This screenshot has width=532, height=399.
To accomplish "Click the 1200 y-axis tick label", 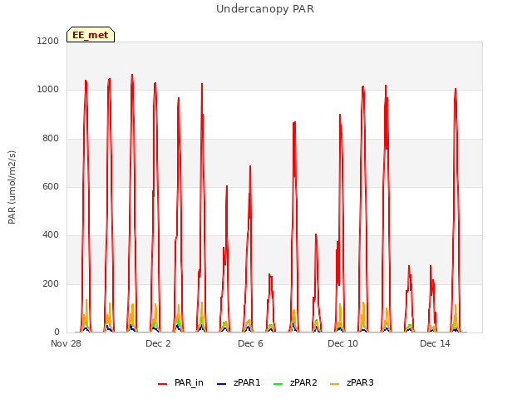I will (48, 41).
